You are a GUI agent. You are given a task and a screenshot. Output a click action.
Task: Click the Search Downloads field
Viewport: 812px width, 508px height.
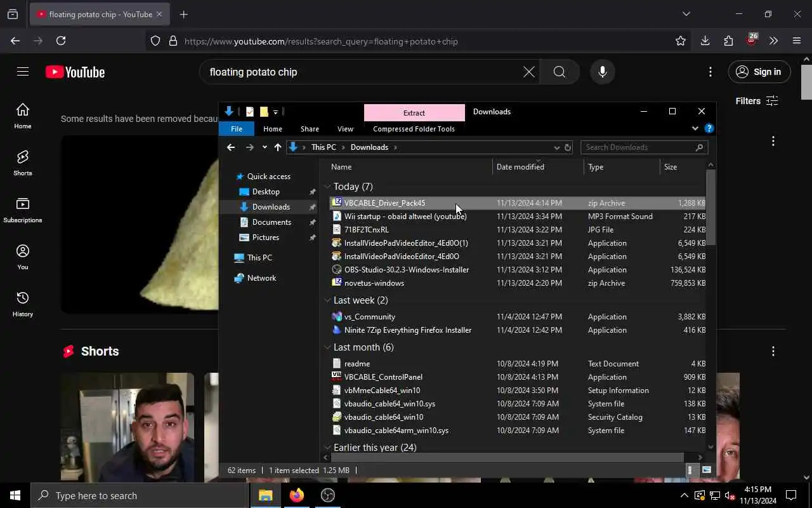pos(644,147)
